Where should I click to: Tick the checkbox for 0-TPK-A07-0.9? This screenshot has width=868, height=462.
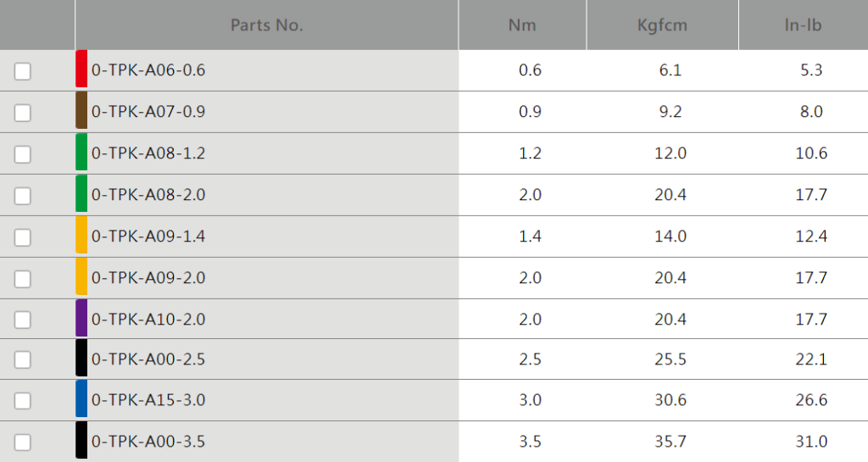[23, 112]
